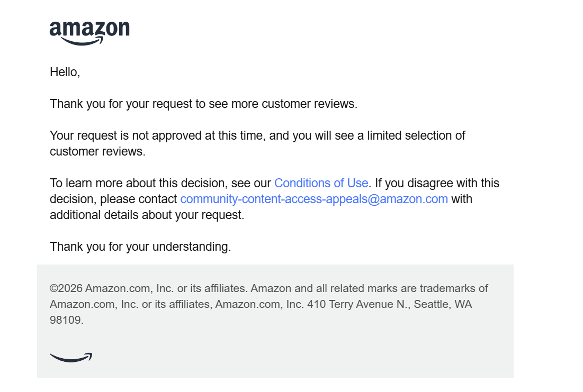The width and height of the screenshot is (583, 392).
Task: Open the Conditions of Use link
Action: click(321, 183)
